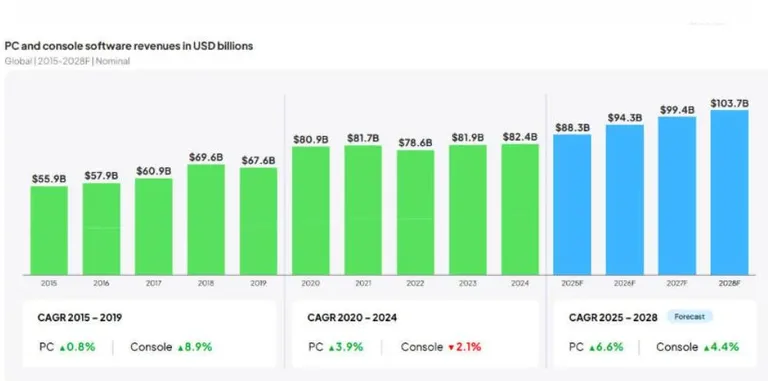Click the $82.4B value label
This screenshot has height=381, width=768.
(x=520, y=137)
